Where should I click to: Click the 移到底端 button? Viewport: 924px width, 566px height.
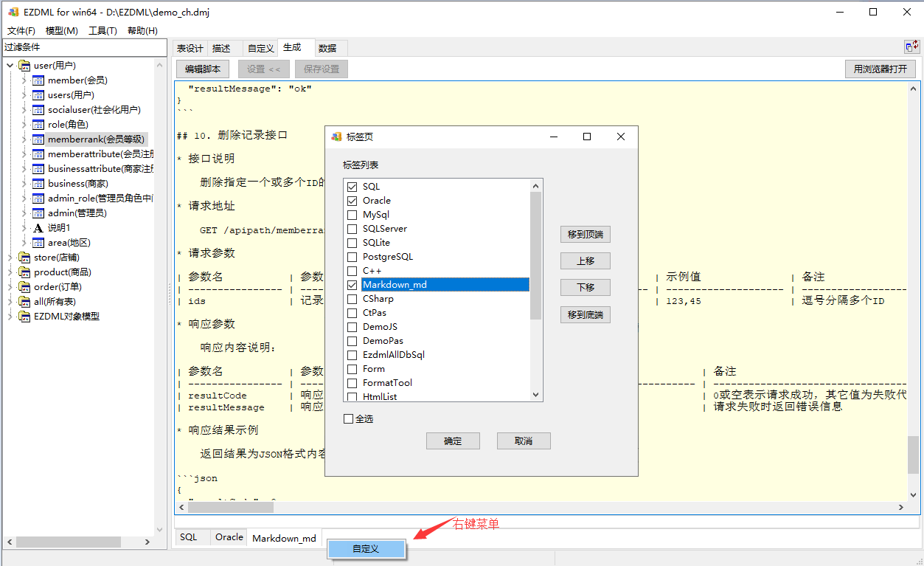click(x=586, y=314)
